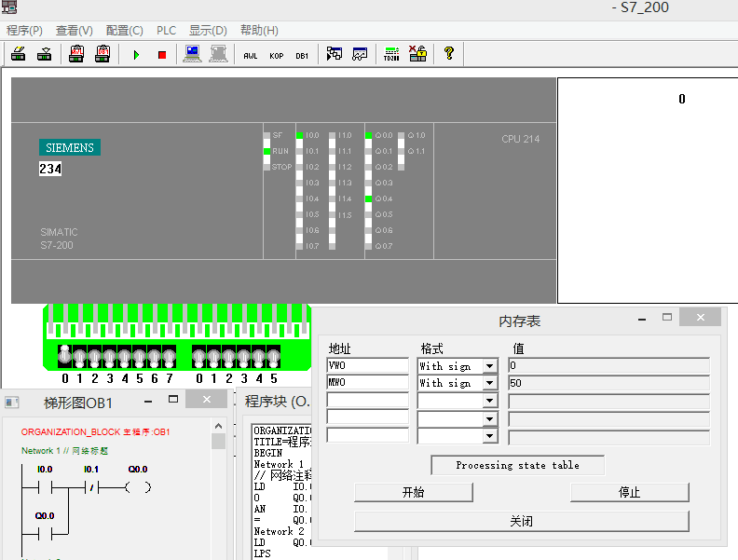738x560 pixels.
Task: Click the 梯形图OB1 window scrollbar thumb
Action: click(218, 442)
